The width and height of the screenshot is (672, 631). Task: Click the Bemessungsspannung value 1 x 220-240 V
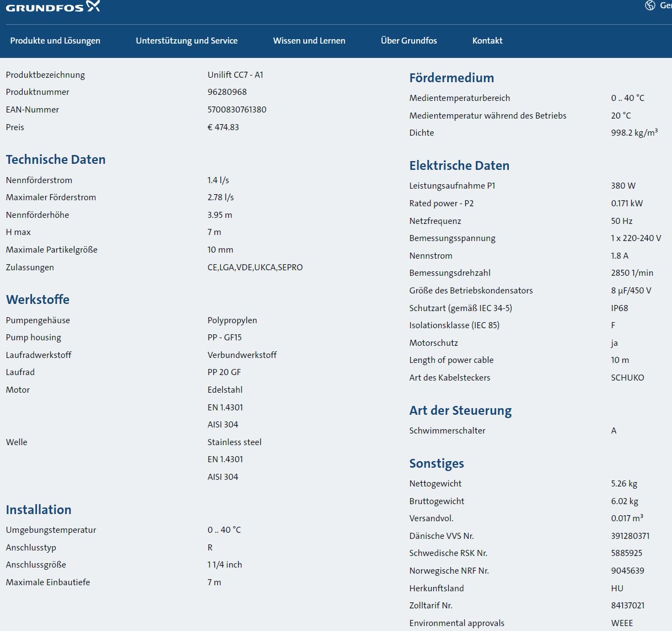tap(636, 238)
